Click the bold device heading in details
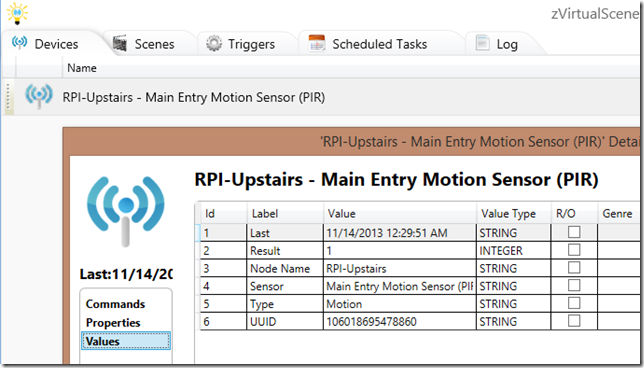644x368 pixels. pos(396,179)
